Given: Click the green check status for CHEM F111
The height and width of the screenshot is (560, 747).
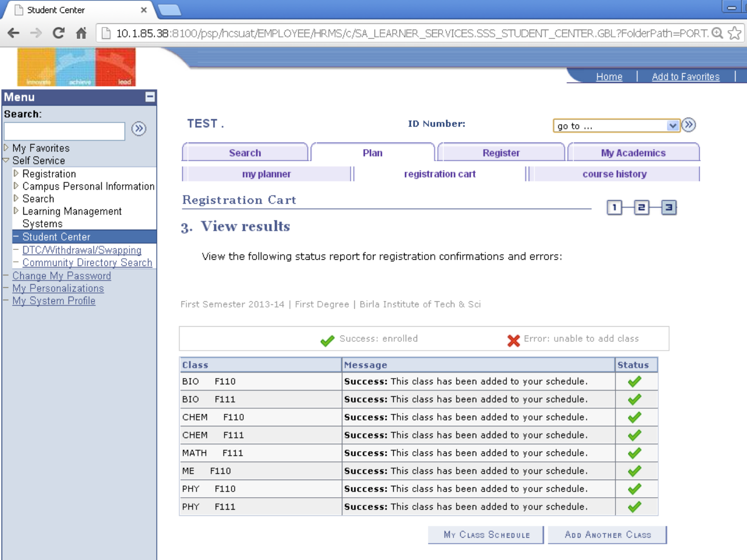Looking at the screenshot, I should pyautogui.click(x=634, y=436).
